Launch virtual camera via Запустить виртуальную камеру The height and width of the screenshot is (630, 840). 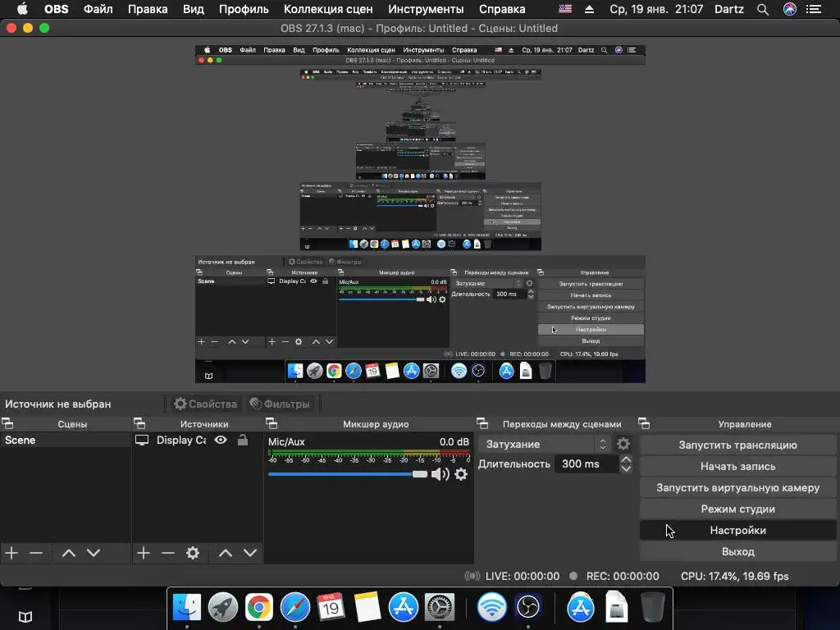coord(737,488)
